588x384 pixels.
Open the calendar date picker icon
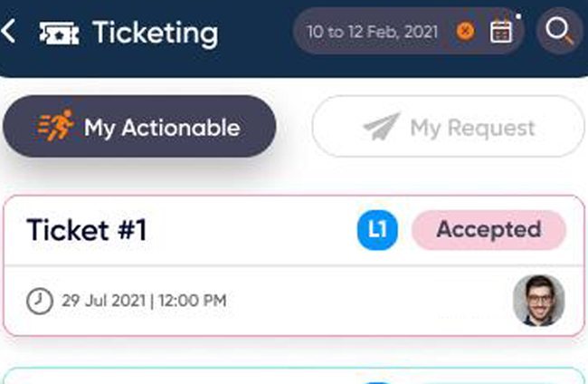point(501,32)
